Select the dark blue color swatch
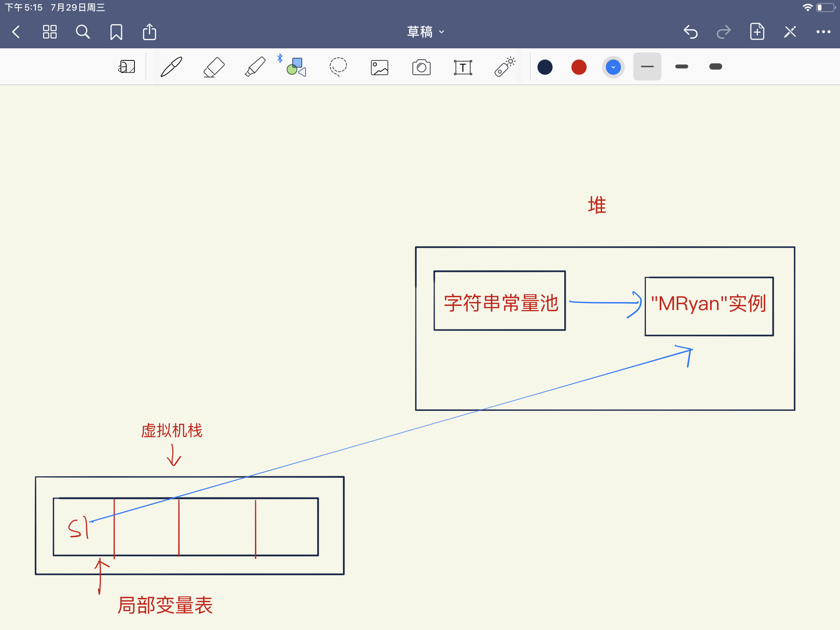 tap(545, 67)
